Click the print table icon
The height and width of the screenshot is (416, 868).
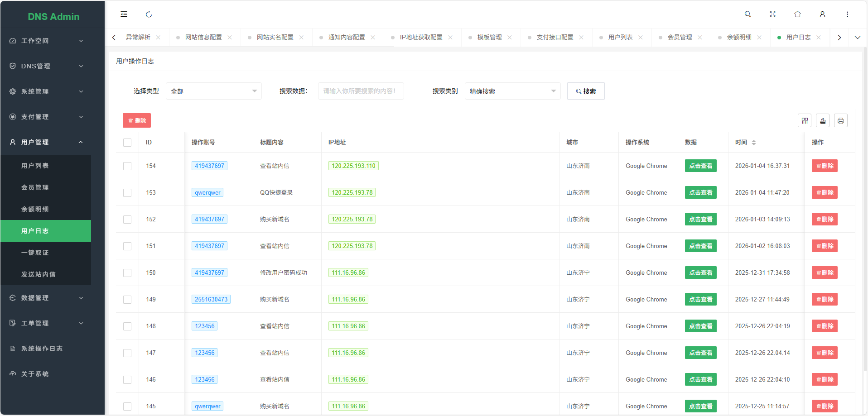tap(841, 121)
